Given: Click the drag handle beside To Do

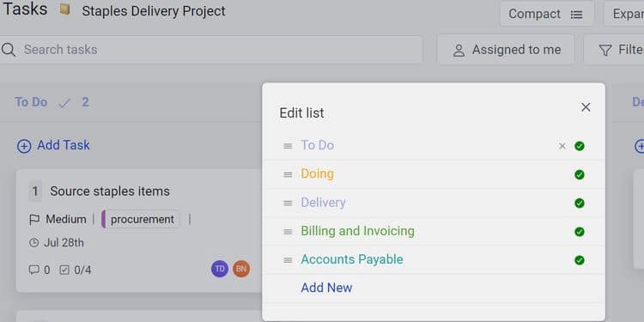Looking at the screenshot, I should click(x=288, y=146).
